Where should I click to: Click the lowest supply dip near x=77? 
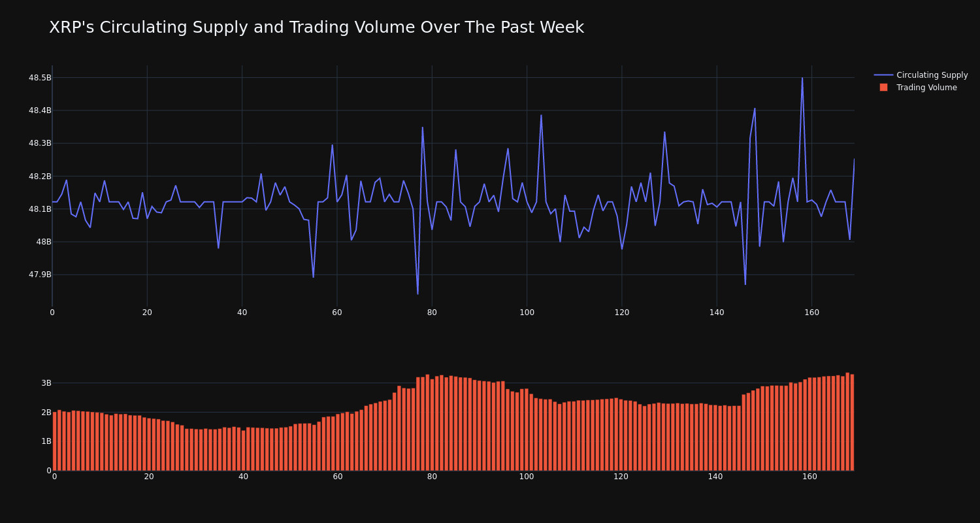tap(417, 294)
